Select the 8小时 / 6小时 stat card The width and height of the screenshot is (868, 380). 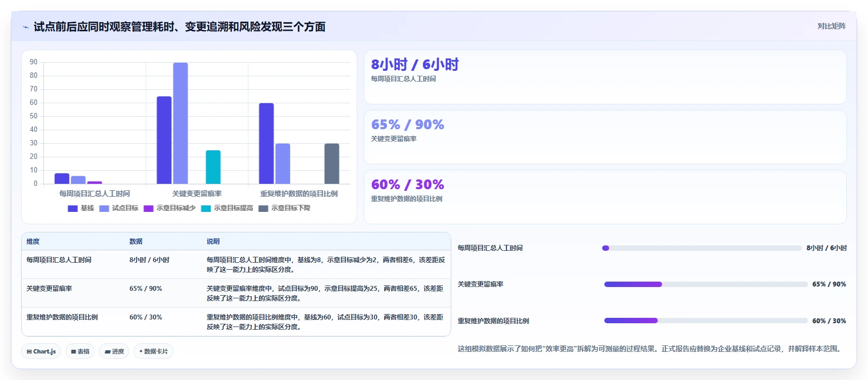tap(605, 77)
